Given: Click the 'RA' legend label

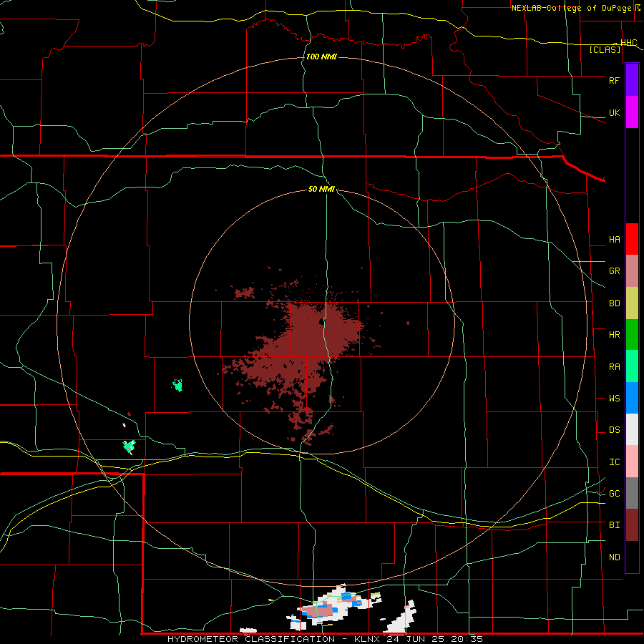Looking at the screenshot, I should 614,367.
